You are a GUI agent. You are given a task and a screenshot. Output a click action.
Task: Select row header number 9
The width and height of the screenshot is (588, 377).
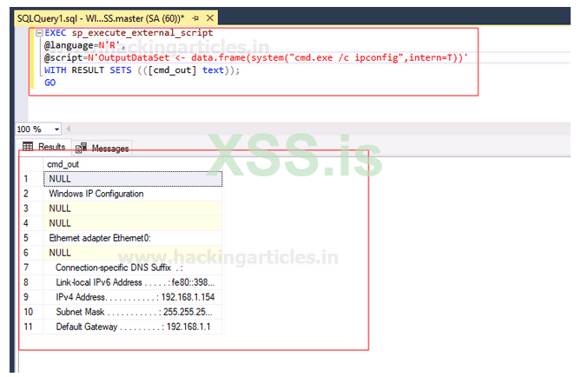pos(31,297)
